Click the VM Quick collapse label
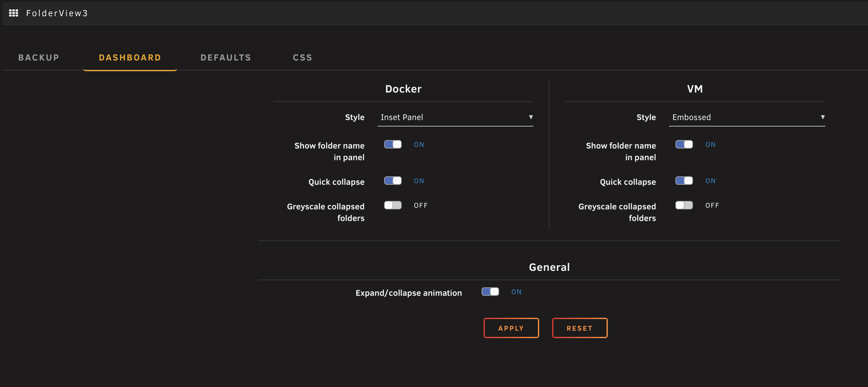Viewport: 868px width, 387px height. click(628, 182)
